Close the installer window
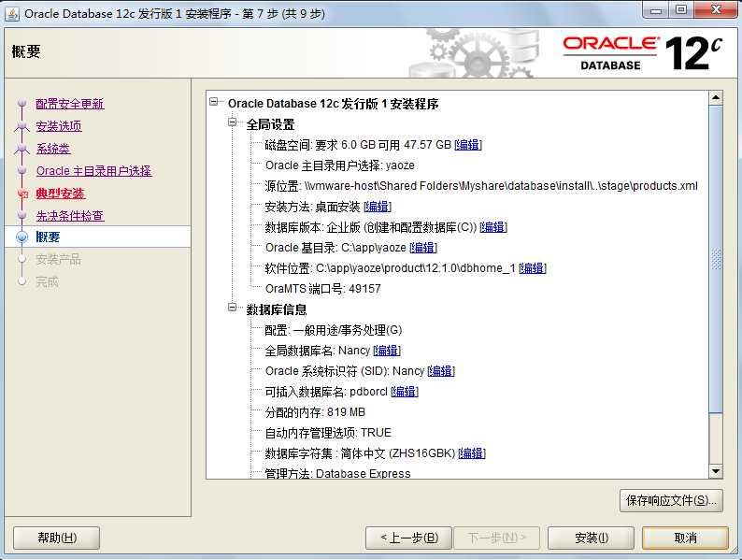The height and width of the screenshot is (560, 742). coord(716,9)
